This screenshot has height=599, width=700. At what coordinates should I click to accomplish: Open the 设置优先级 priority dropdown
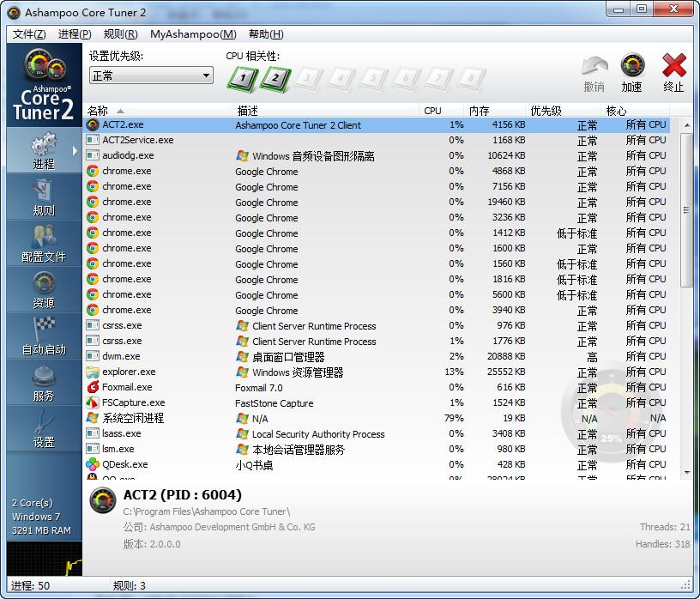(151, 76)
